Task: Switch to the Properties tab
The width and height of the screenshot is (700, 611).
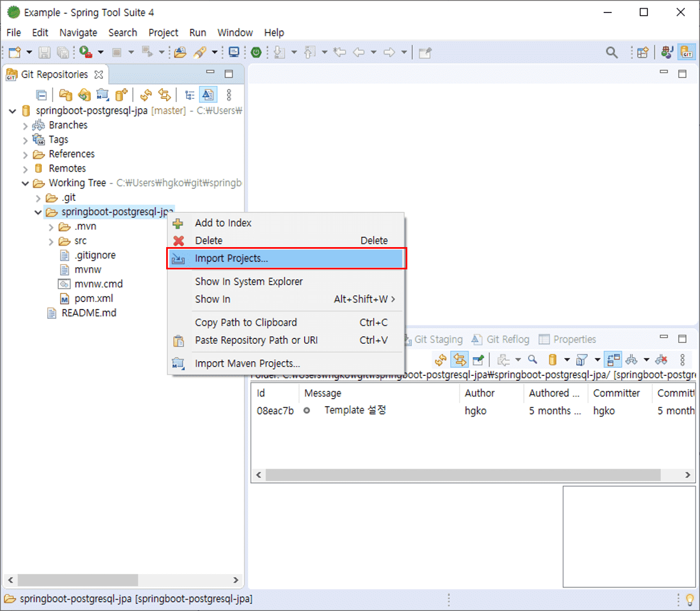Action: click(x=567, y=339)
